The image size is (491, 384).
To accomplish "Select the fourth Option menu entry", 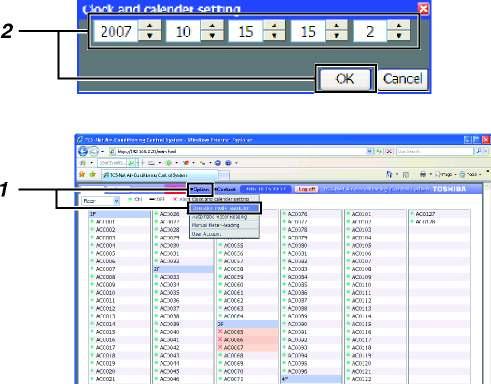I will click(224, 225).
